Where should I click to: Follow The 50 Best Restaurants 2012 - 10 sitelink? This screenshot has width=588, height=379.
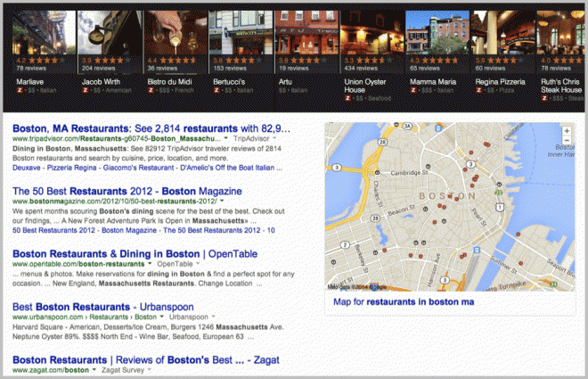[x=219, y=230]
